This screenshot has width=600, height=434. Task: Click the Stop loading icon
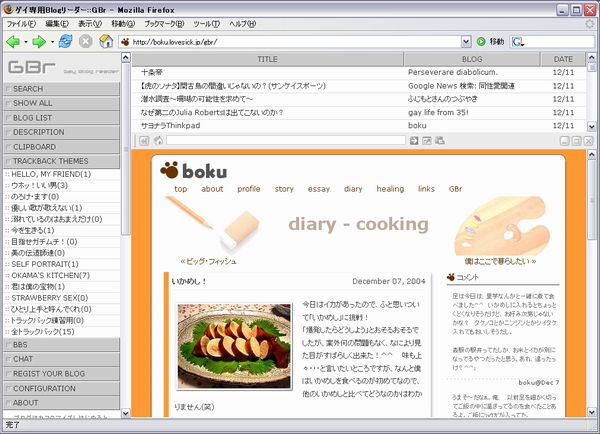click(85, 41)
